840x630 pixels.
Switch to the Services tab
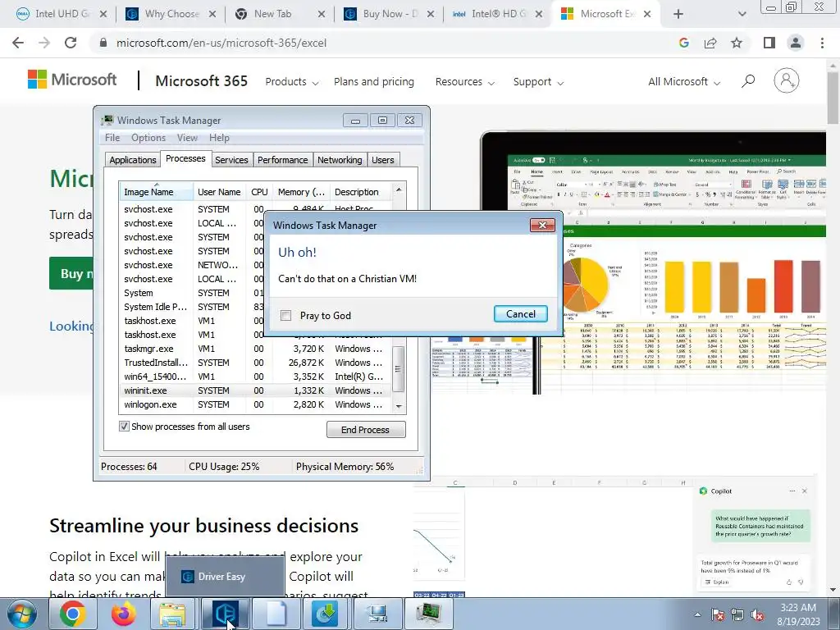tap(231, 160)
